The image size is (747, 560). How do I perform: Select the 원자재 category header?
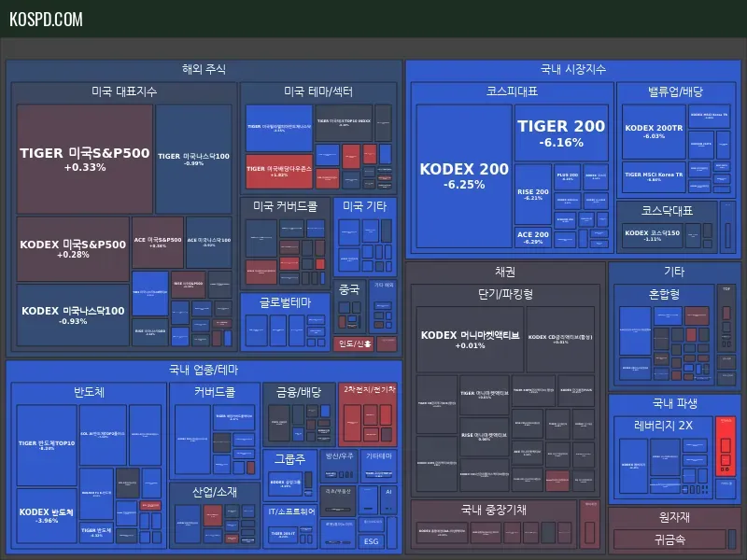tap(674, 517)
